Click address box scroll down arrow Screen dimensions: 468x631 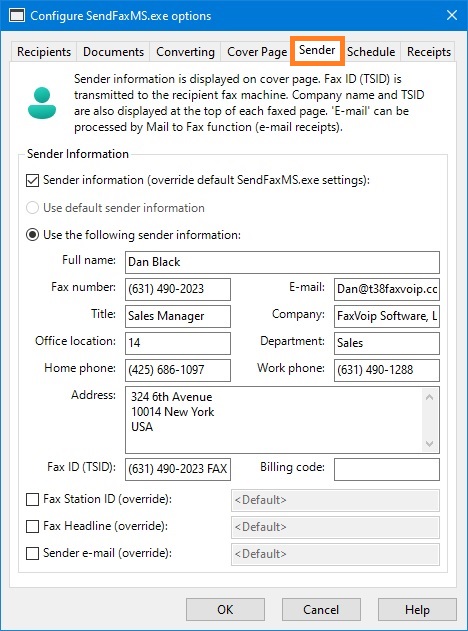coord(429,443)
